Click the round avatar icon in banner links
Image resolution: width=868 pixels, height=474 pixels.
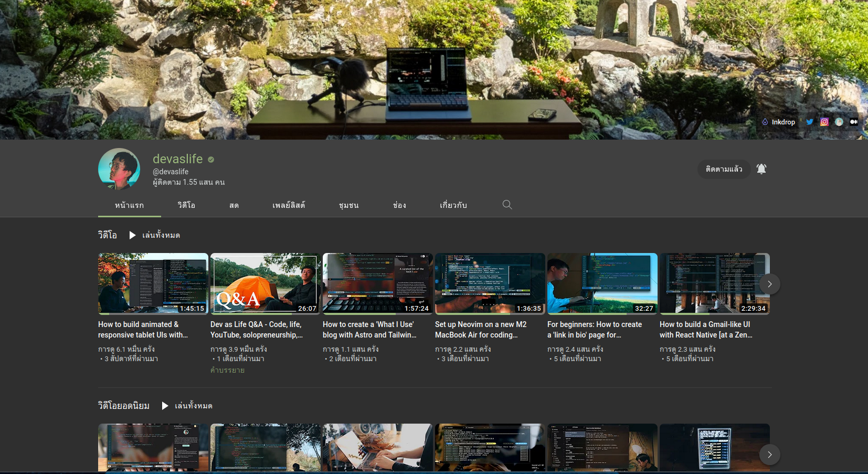pyautogui.click(x=839, y=122)
